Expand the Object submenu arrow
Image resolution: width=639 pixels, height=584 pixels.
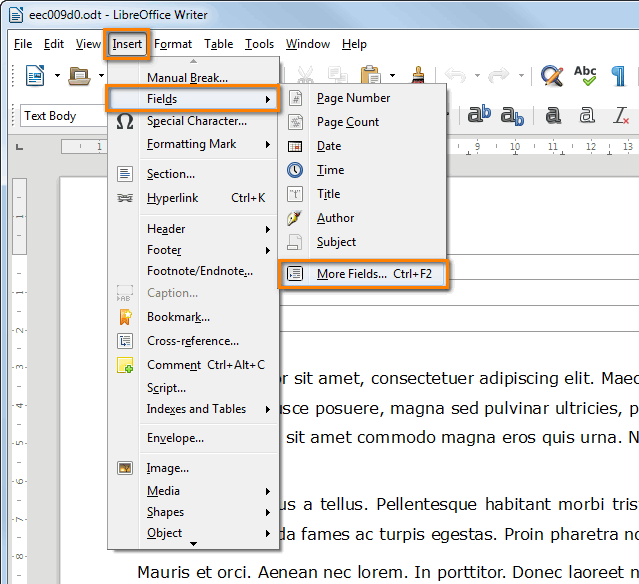pyautogui.click(x=268, y=533)
